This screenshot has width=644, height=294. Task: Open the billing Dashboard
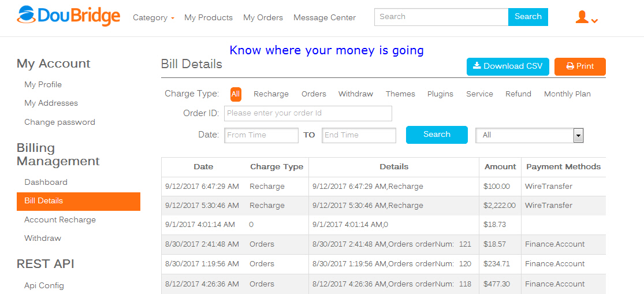46,182
